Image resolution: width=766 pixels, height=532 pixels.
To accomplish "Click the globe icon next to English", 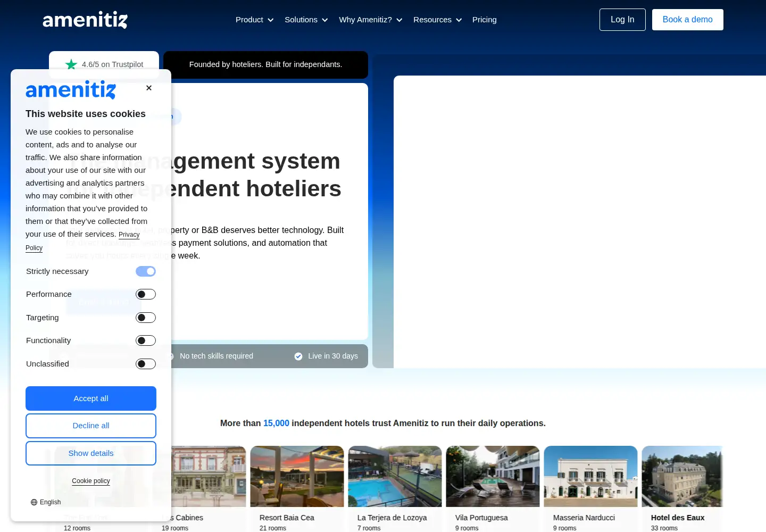I will [34, 502].
